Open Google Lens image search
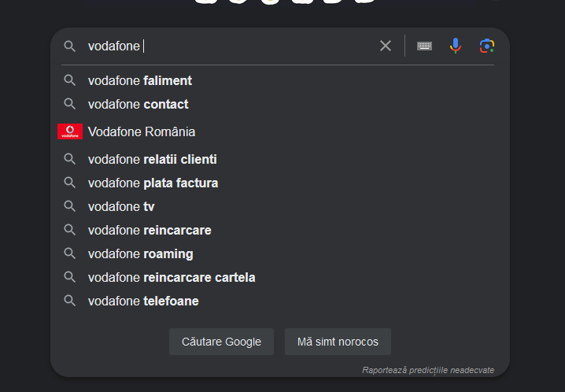 [x=487, y=46]
